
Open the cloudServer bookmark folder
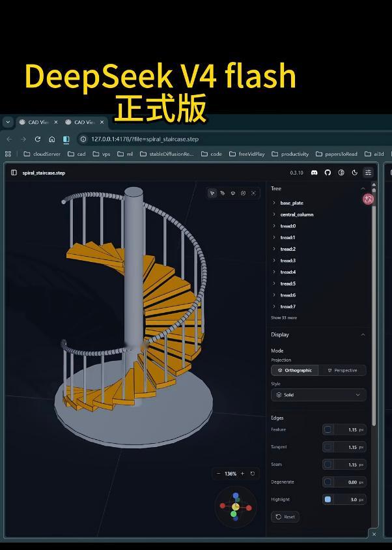[x=42, y=154]
